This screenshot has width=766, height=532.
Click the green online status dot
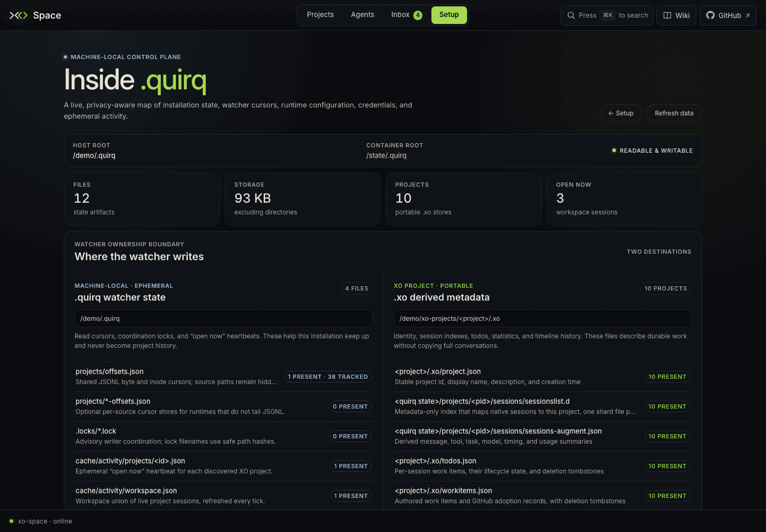[11, 521]
